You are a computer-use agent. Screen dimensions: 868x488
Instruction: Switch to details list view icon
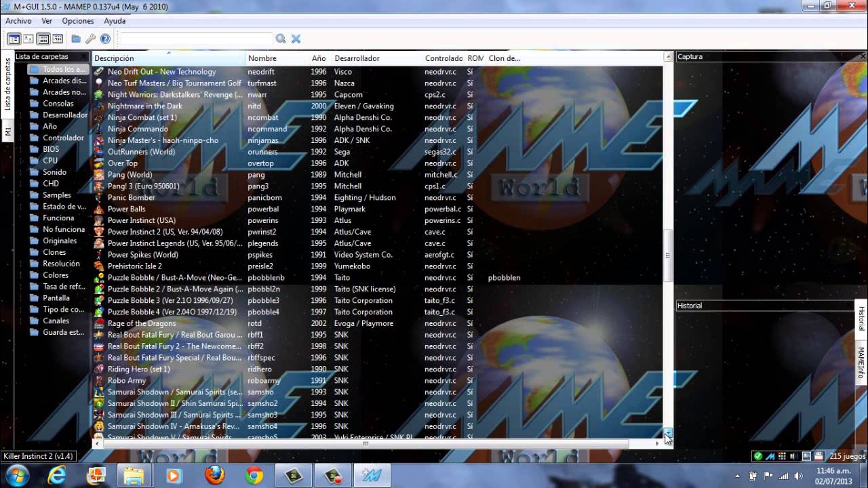pyautogui.click(x=43, y=39)
